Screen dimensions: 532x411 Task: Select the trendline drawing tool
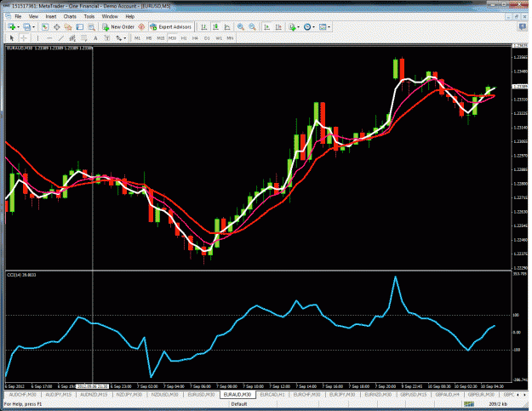point(61,38)
